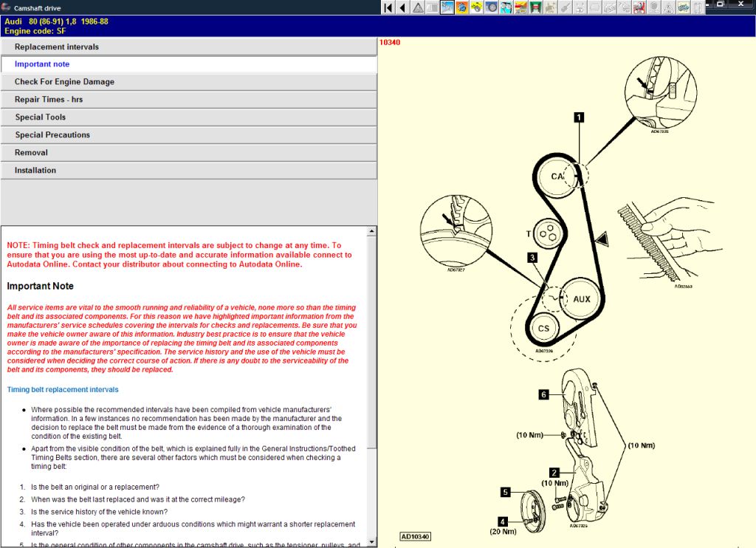756x548 pixels.
Task: Go to first page arrow icon
Action: pyautogui.click(x=388, y=7)
